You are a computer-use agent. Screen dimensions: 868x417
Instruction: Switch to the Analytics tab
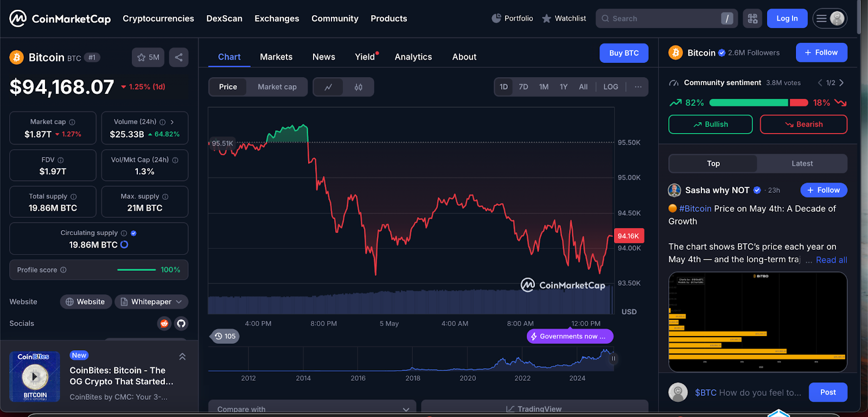tap(413, 57)
